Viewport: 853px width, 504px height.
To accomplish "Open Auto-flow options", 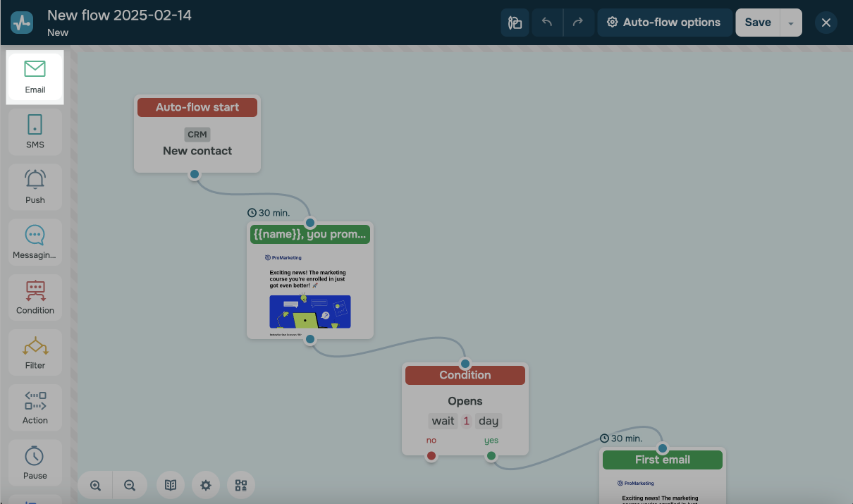I will pyautogui.click(x=664, y=23).
